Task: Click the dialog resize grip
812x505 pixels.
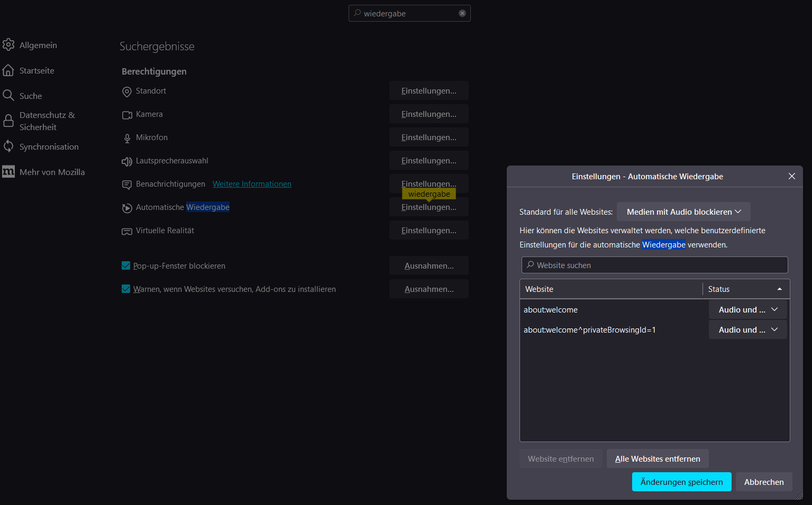Action: [x=799, y=495]
